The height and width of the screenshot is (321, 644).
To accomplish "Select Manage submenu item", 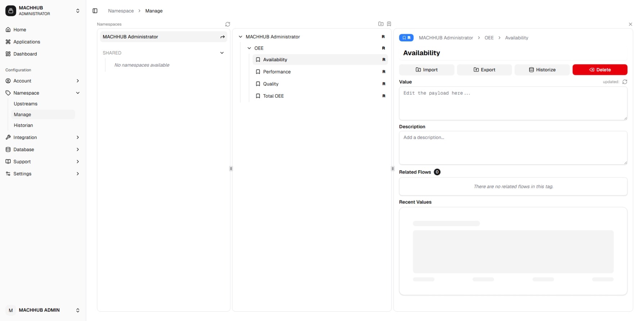I will 43,114.
